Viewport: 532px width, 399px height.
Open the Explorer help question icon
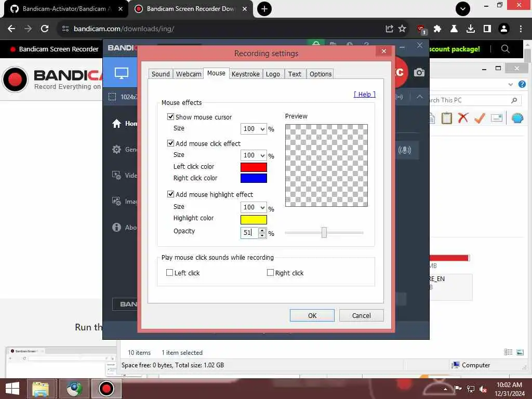tap(522, 84)
